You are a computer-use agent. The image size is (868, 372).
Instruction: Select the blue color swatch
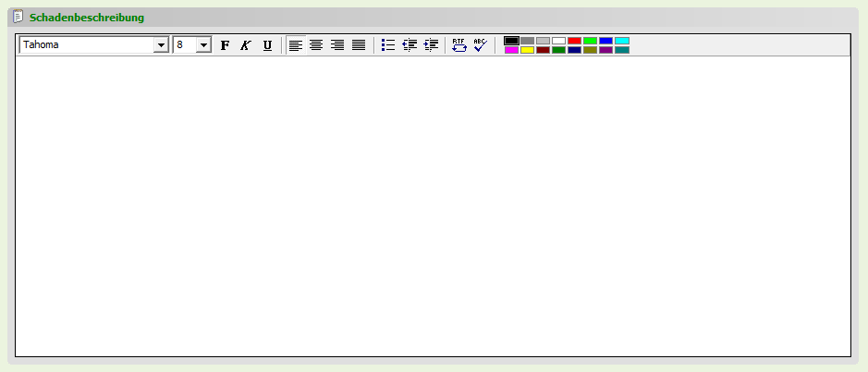(x=606, y=41)
